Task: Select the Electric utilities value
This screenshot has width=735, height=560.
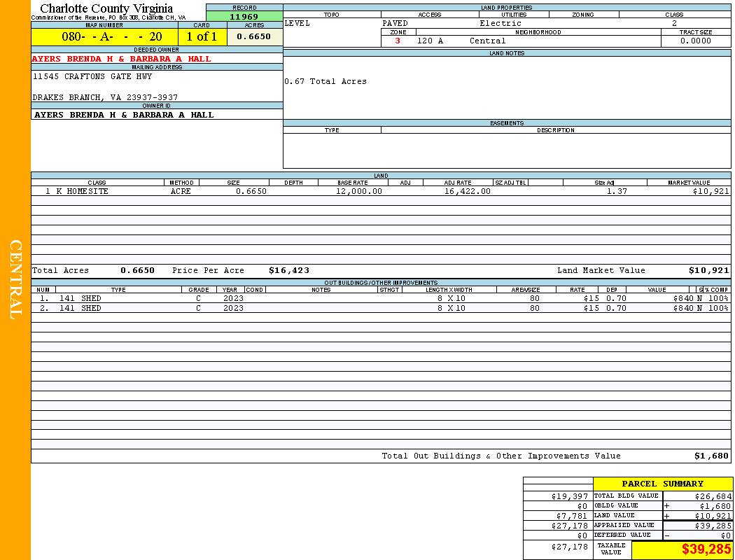Action: tap(500, 24)
